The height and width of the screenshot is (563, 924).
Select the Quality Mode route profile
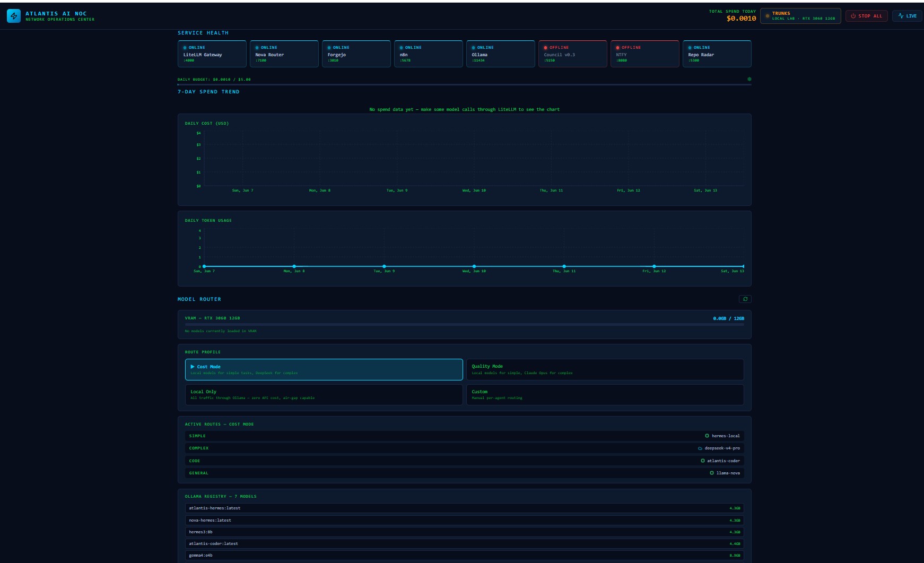pos(605,369)
